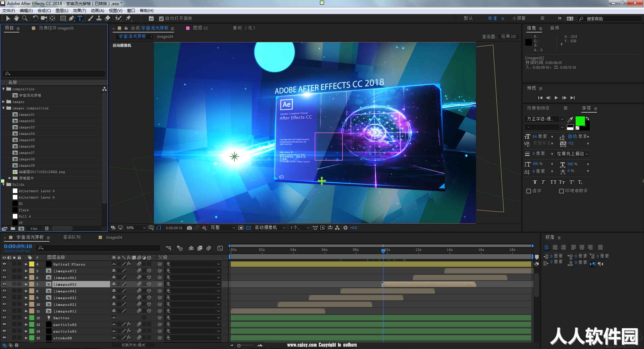Hide the images05 layer
Screen dimensions: 644x349
coord(4,284)
